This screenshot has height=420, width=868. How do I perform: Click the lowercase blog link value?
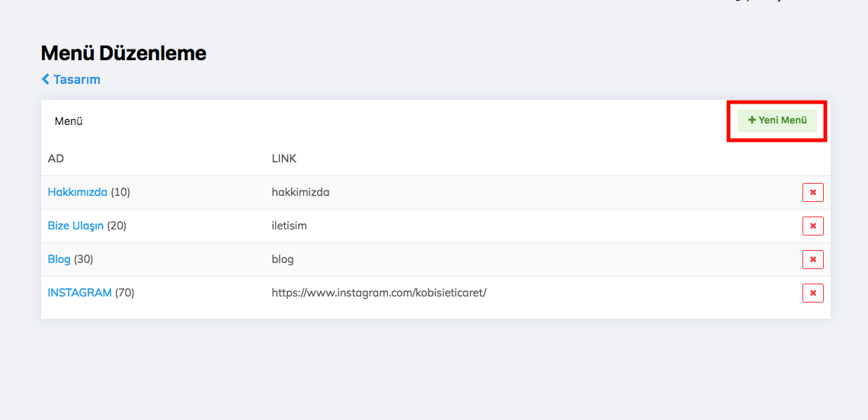pyautogui.click(x=282, y=259)
